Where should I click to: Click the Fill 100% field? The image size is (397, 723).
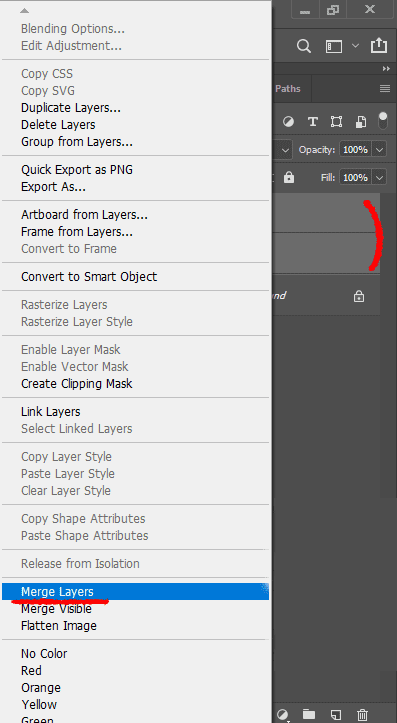(x=355, y=178)
